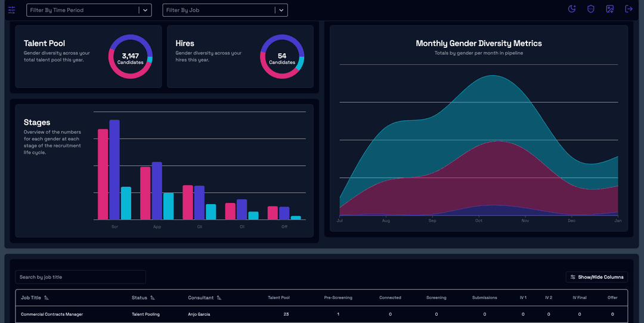Select the Talent Pool column header
The image size is (644, 323).
279,297
